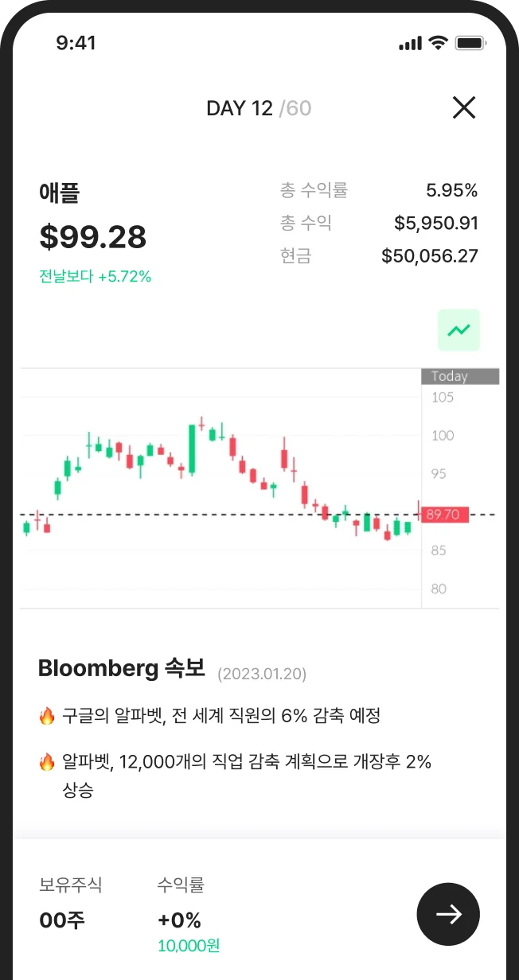Click the tall green candlestick near 100
The height and width of the screenshot is (980, 519).
192,449
